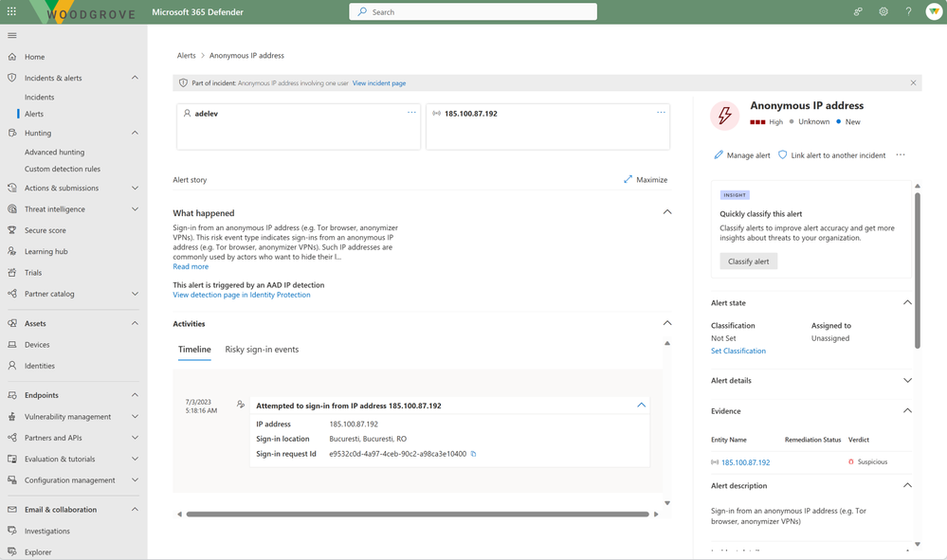Open the View incident page link

click(378, 83)
